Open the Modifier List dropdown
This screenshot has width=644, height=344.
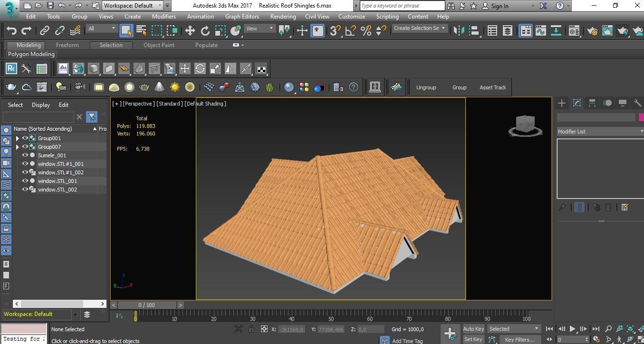pos(600,132)
